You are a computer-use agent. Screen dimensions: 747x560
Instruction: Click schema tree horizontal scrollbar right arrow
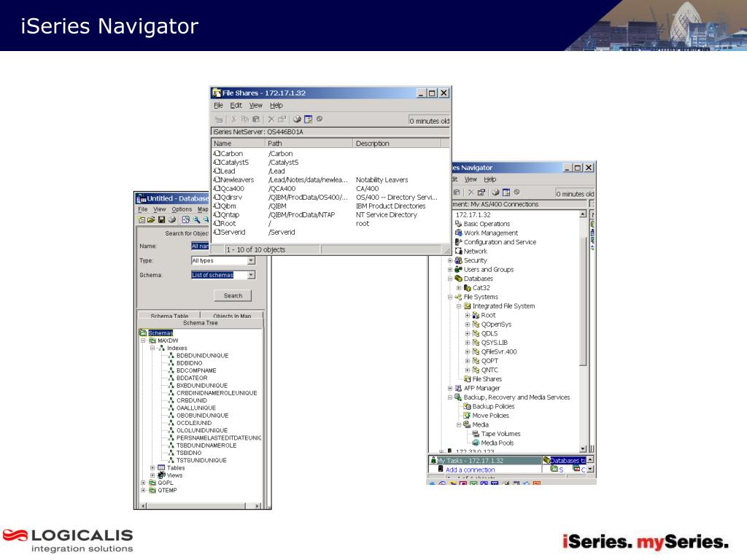258,506
